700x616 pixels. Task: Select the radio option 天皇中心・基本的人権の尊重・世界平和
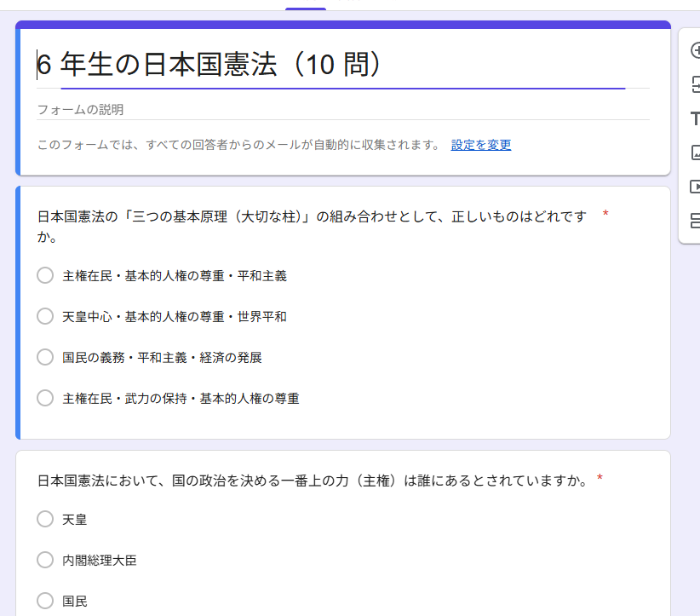point(45,316)
